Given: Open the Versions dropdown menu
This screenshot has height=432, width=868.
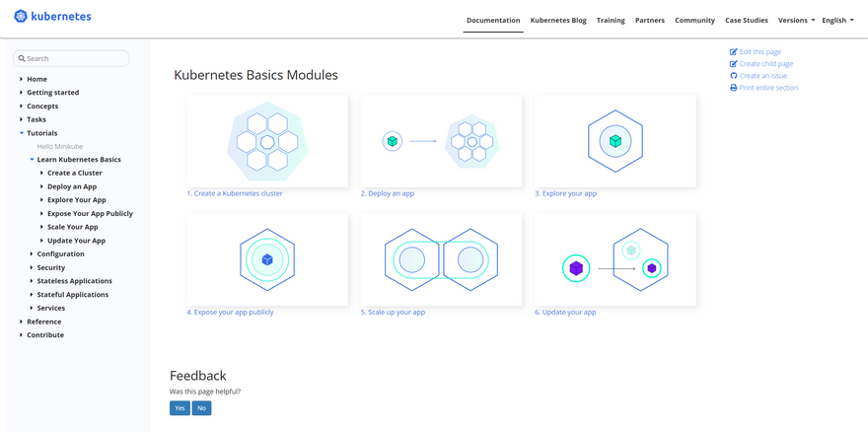Looking at the screenshot, I should (796, 21).
